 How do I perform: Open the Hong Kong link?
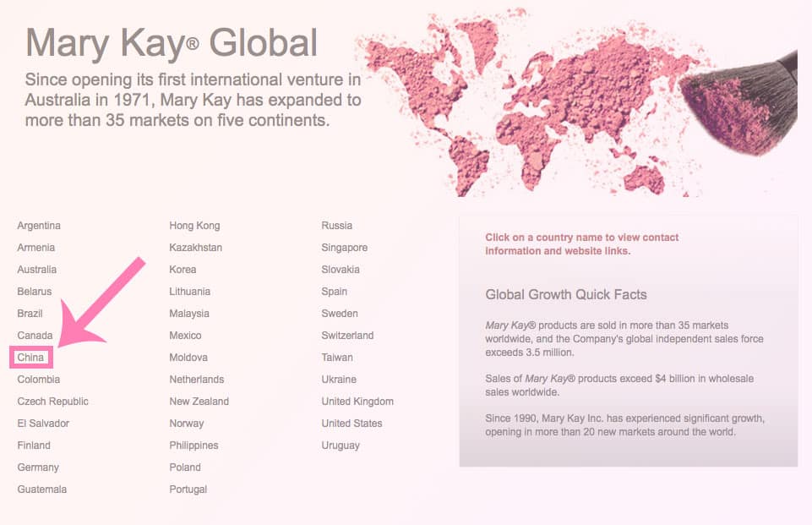(x=194, y=226)
